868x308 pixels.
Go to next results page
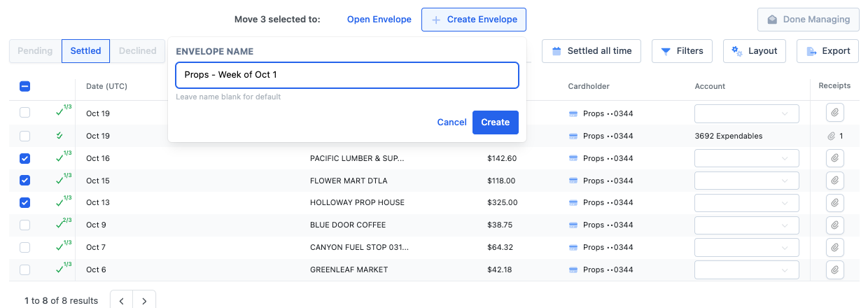pyautogui.click(x=144, y=301)
